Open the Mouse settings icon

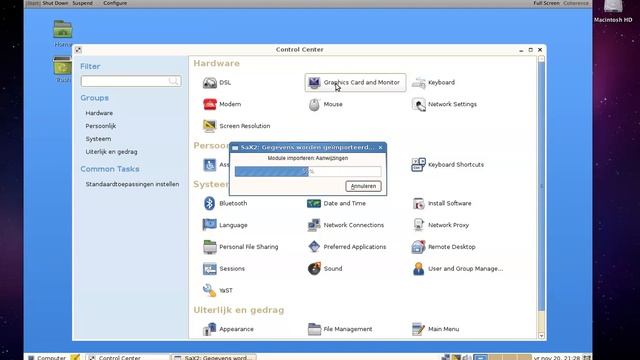(x=325, y=104)
